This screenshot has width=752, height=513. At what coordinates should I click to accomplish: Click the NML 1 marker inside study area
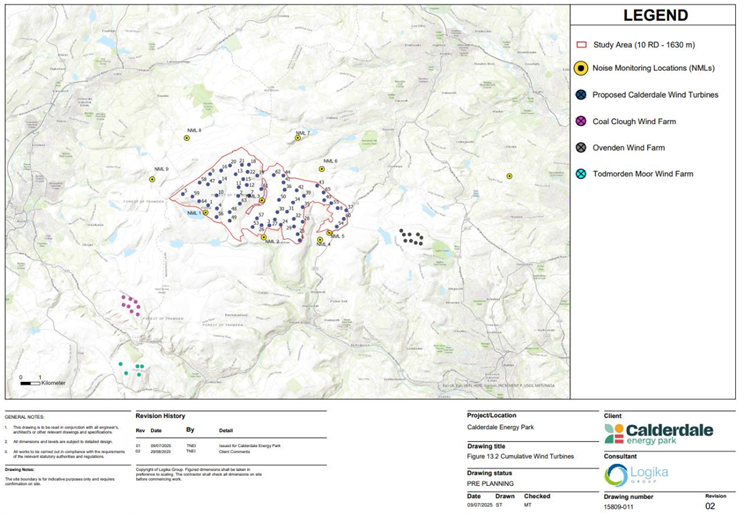(205, 212)
